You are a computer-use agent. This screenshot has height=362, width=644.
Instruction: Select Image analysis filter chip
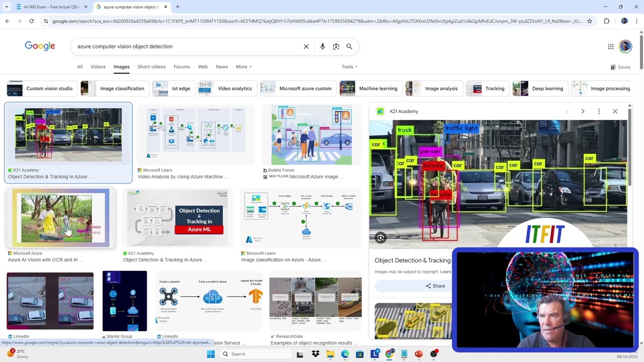point(433,88)
